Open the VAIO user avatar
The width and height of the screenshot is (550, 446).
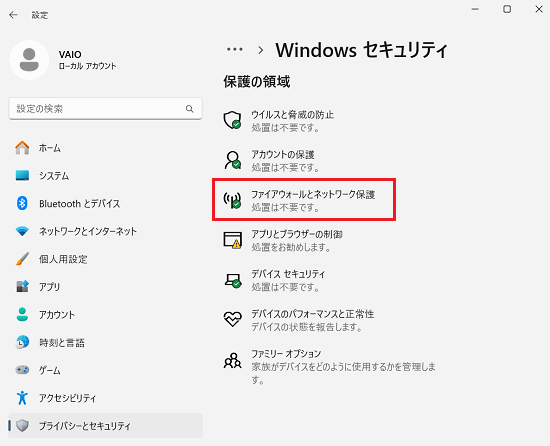(x=29, y=60)
